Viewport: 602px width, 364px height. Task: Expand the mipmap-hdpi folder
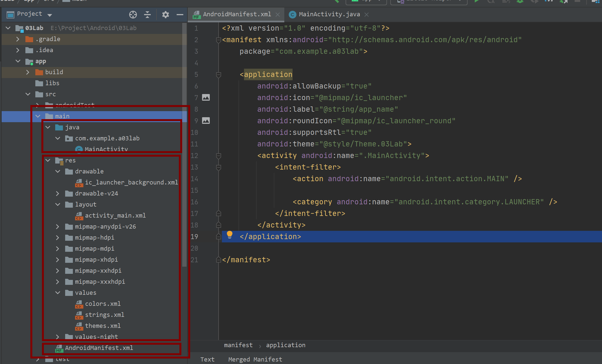(x=57, y=237)
